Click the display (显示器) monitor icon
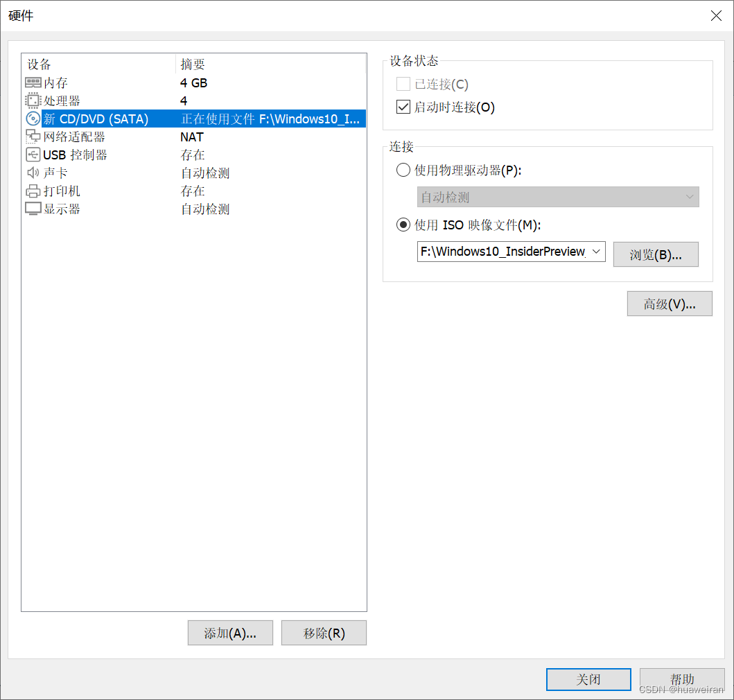The width and height of the screenshot is (734, 700). click(33, 209)
